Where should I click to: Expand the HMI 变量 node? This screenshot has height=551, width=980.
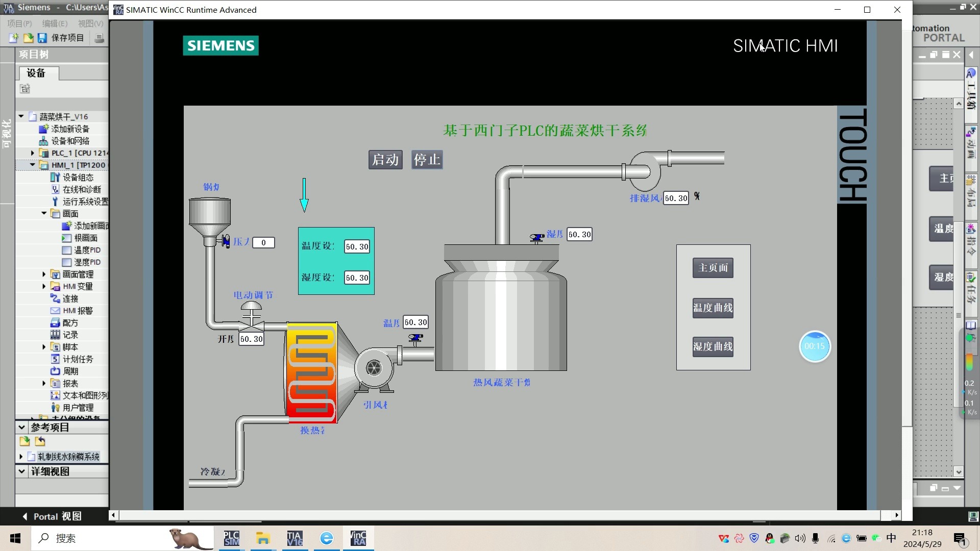pos(44,286)
